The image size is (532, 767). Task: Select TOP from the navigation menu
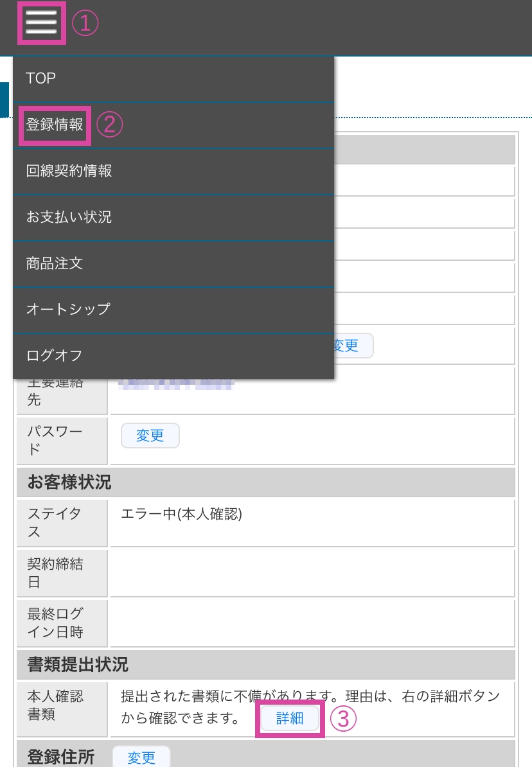[40, 78]
